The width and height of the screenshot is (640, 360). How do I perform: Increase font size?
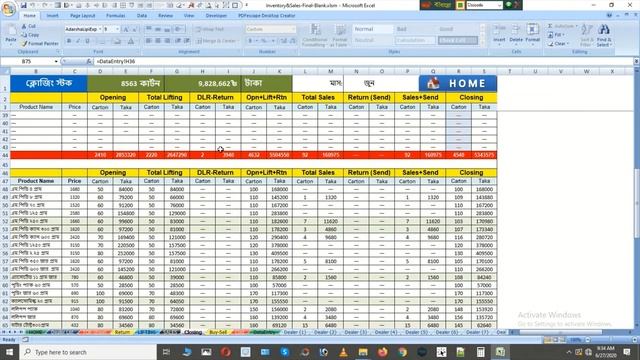[126, 29]
